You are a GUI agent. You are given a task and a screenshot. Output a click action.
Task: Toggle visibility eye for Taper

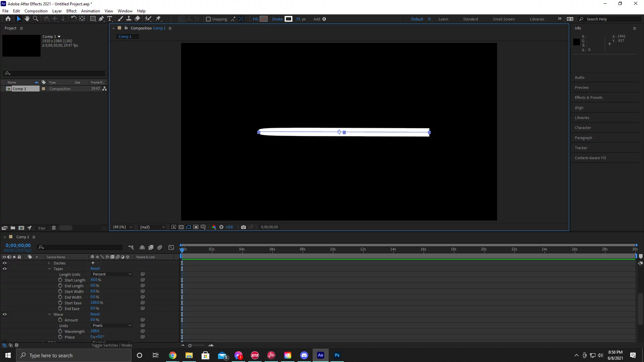(5, 269)
